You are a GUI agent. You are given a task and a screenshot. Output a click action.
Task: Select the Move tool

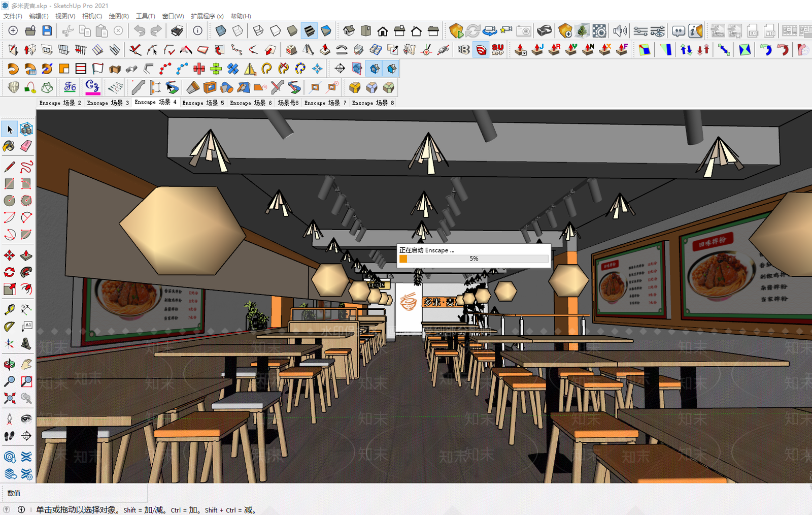[9, 255]
